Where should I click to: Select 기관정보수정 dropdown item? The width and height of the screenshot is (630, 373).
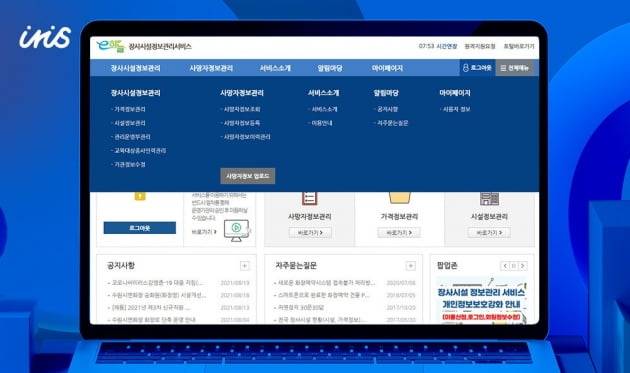pyautogui.click(x=129, y=164)
